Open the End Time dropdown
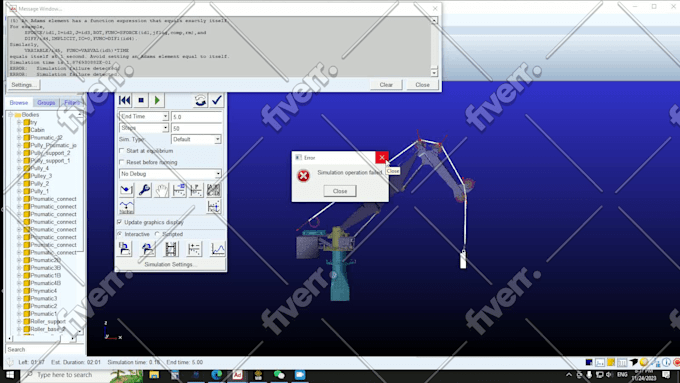The width and height of the screenshot is (680, 383). 165,116
